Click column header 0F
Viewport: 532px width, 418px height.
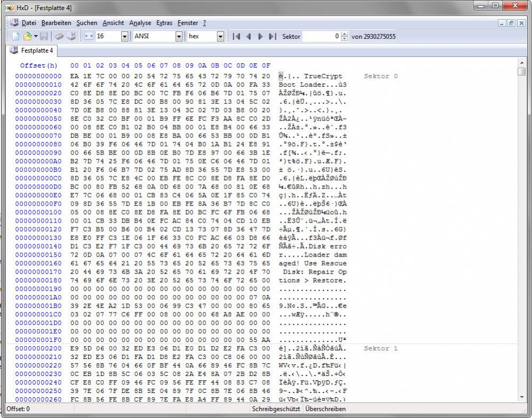coord(266,65)
